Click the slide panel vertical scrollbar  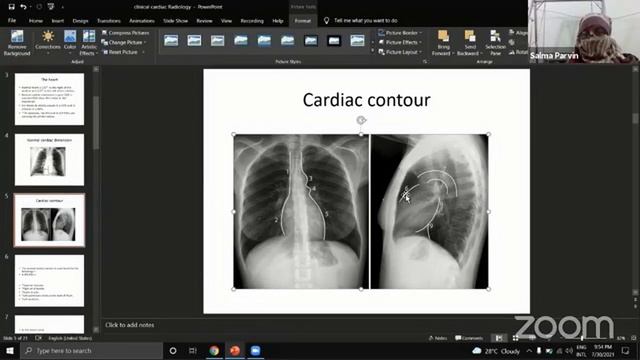[x=96, y=122]
